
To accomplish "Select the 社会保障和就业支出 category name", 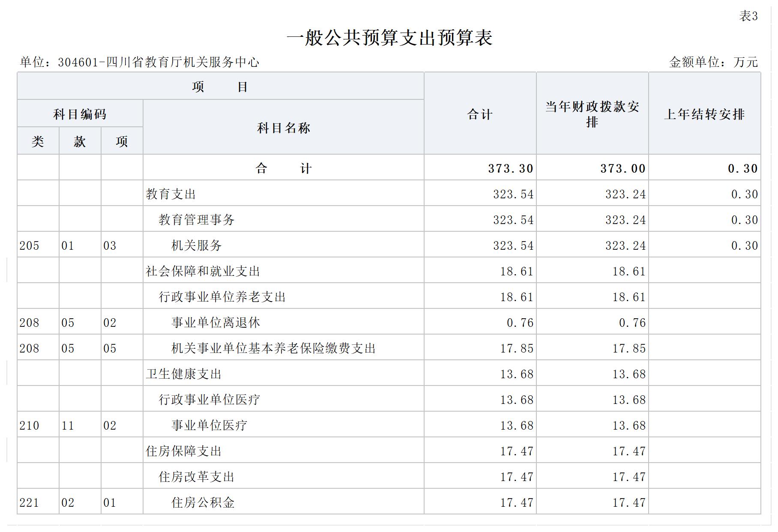I will tap(203, 271).
